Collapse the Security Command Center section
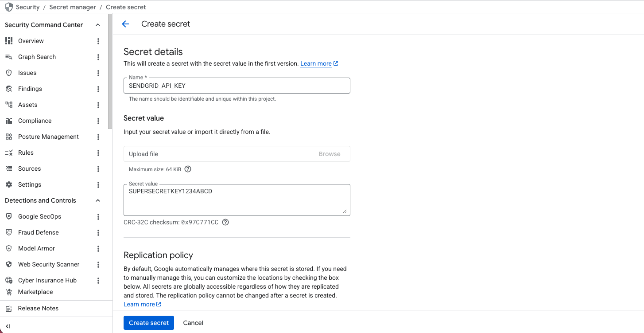The width and height of the screenshot is (644, 333). point(98,25)
